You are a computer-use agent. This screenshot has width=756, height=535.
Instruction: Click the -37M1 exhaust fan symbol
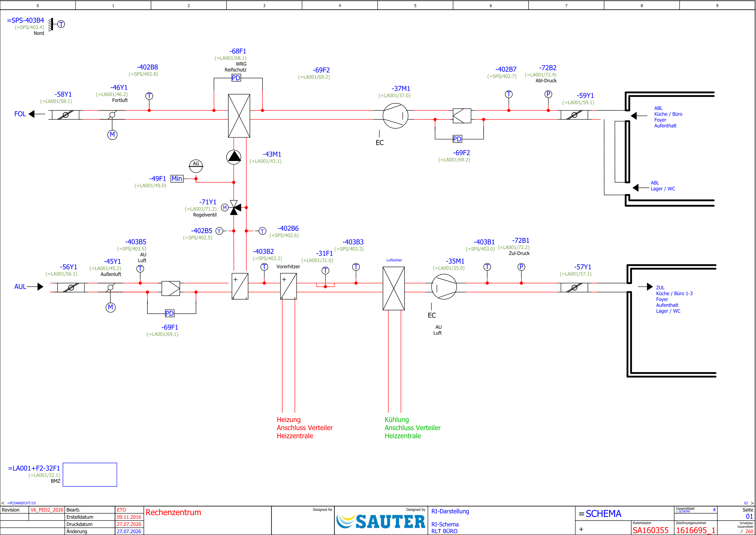pyautogui.click(x=395, y=116)
